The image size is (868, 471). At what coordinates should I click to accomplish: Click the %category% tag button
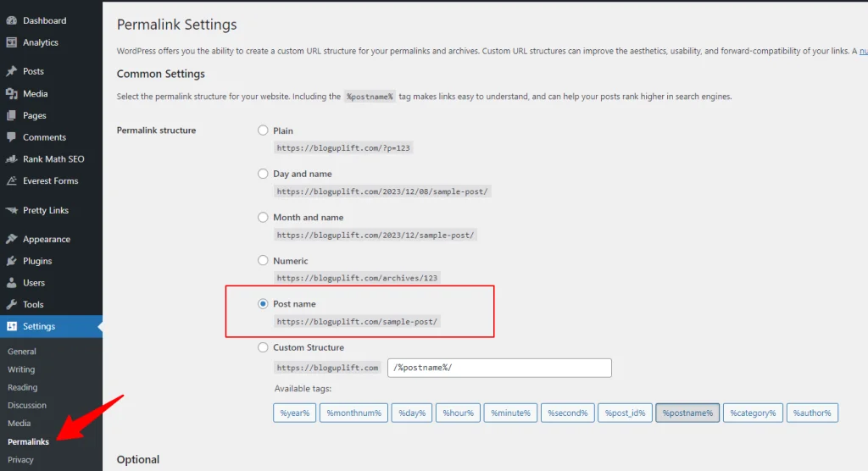pyautogui.click(x=753, y=413)
